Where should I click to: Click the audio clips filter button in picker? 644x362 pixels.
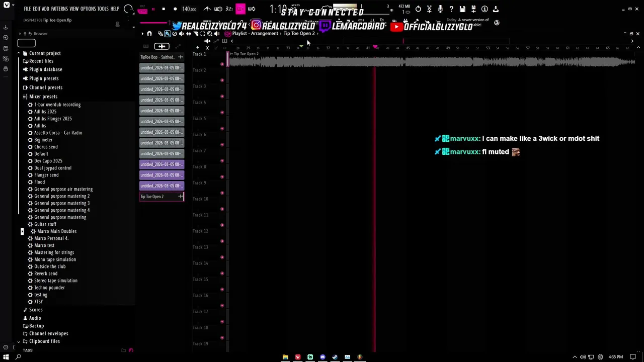(x=162, y=46)
